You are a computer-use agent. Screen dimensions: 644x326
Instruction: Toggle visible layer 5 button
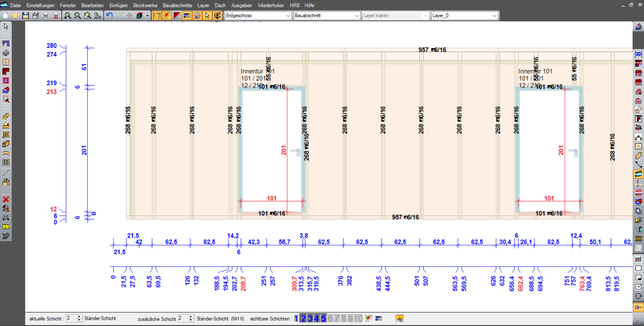click(323, 318)
